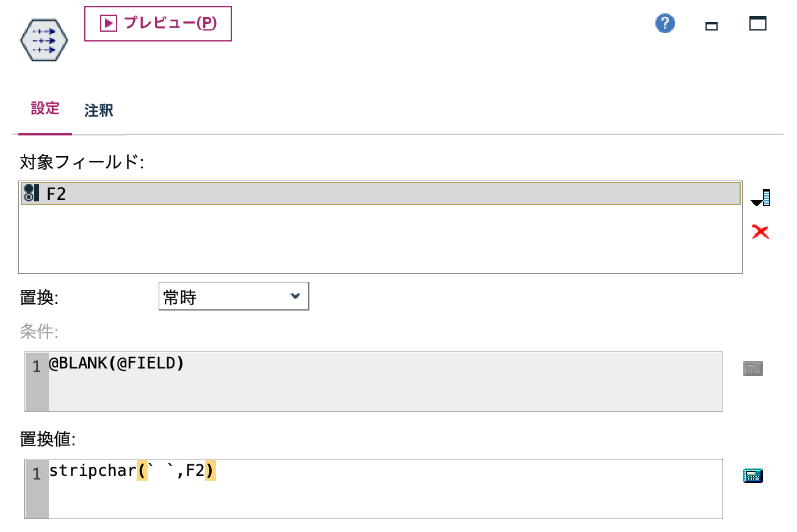The width and height of the screenshot is (797, 532).
Task: Click the greyed expression builder icon beside 条件
Action: 753,368
